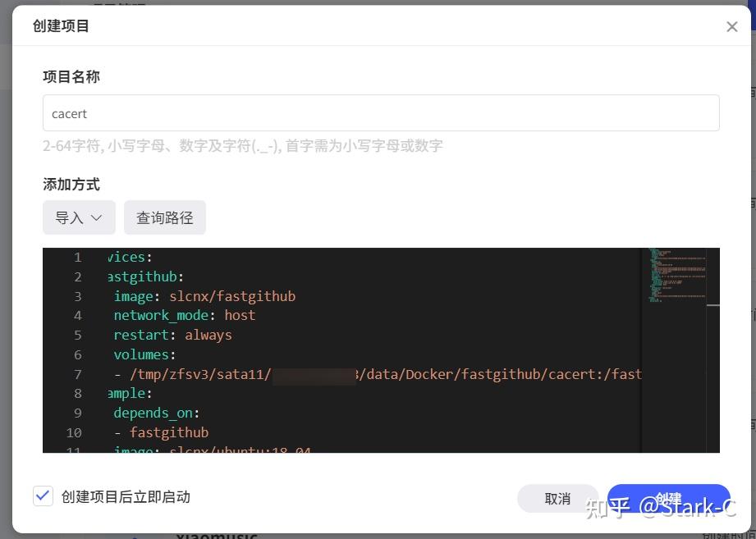
Task: Click the 查询路径 button
Action: click(x=165, y=217)
